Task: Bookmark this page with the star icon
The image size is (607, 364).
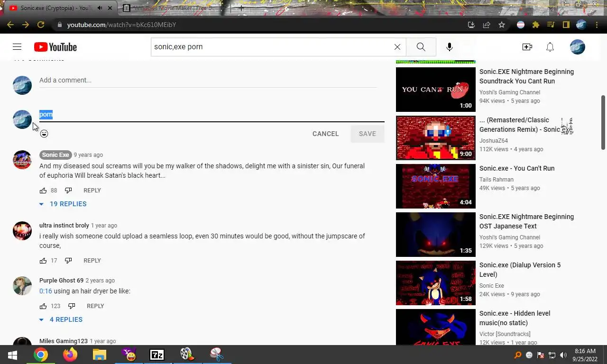Action: pyautogui.click(x=502, y=25)
